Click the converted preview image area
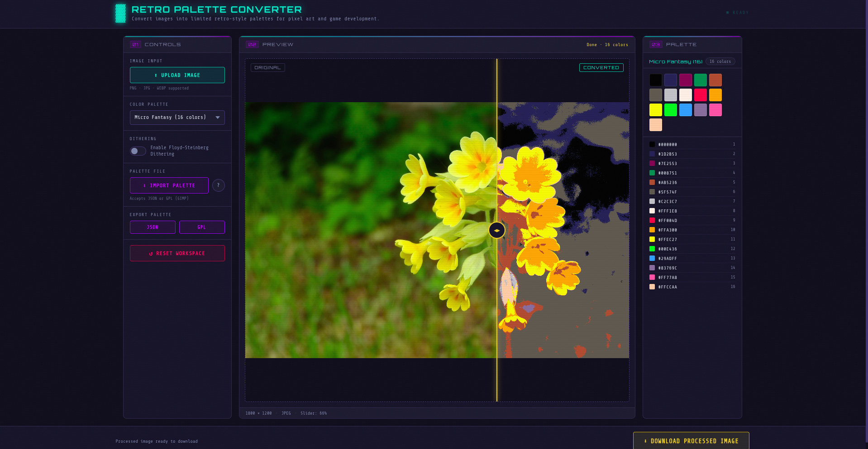The height and width of the screenshot is (449, 868). (563, 230)
